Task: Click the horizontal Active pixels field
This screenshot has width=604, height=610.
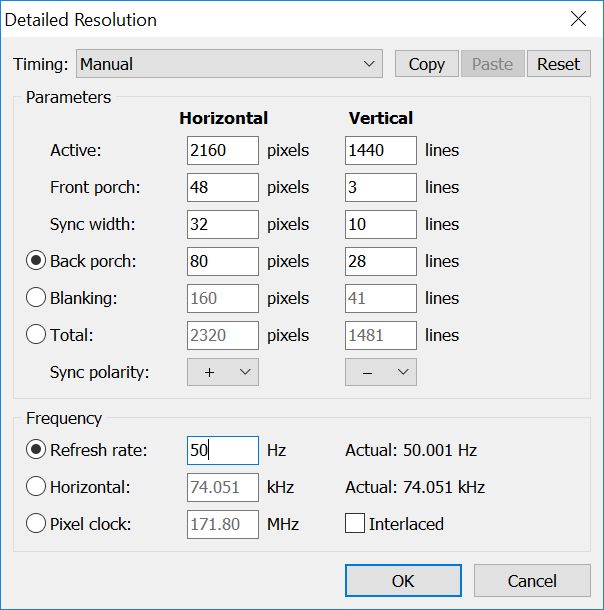Action: coord(222,150)
